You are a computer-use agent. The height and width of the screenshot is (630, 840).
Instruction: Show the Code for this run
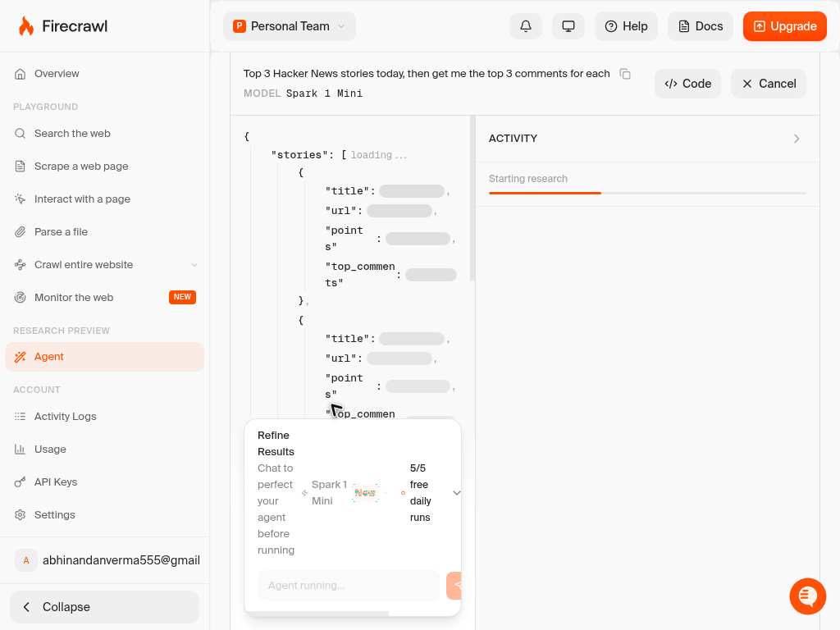point(688,84)
